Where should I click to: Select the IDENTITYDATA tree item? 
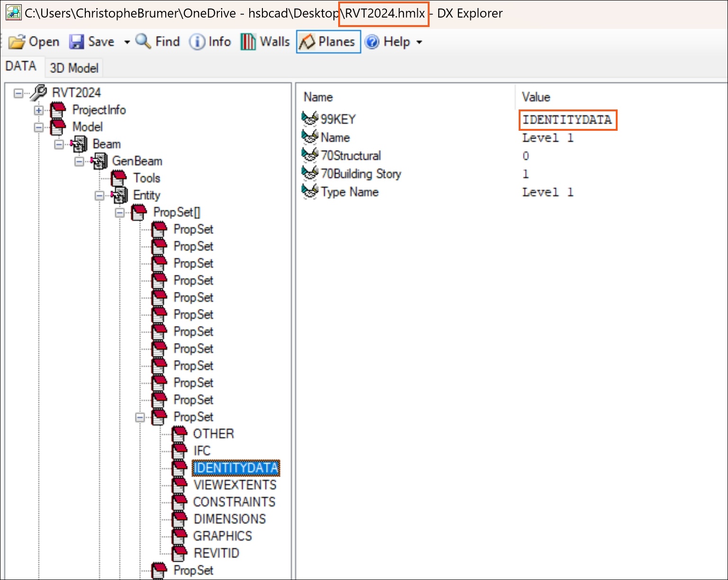(x=236, y=468)
